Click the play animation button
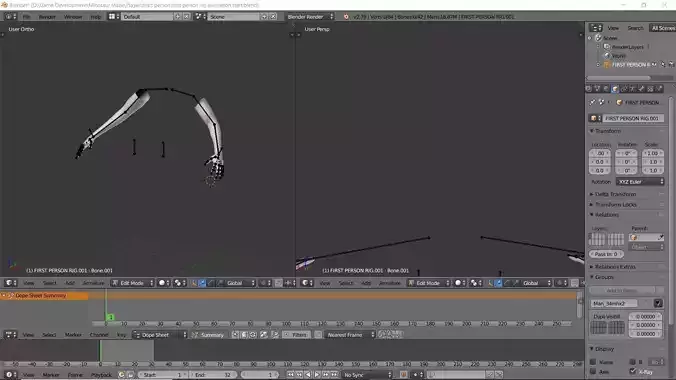Viewport: 676px width, 380px height. point(316,375)
